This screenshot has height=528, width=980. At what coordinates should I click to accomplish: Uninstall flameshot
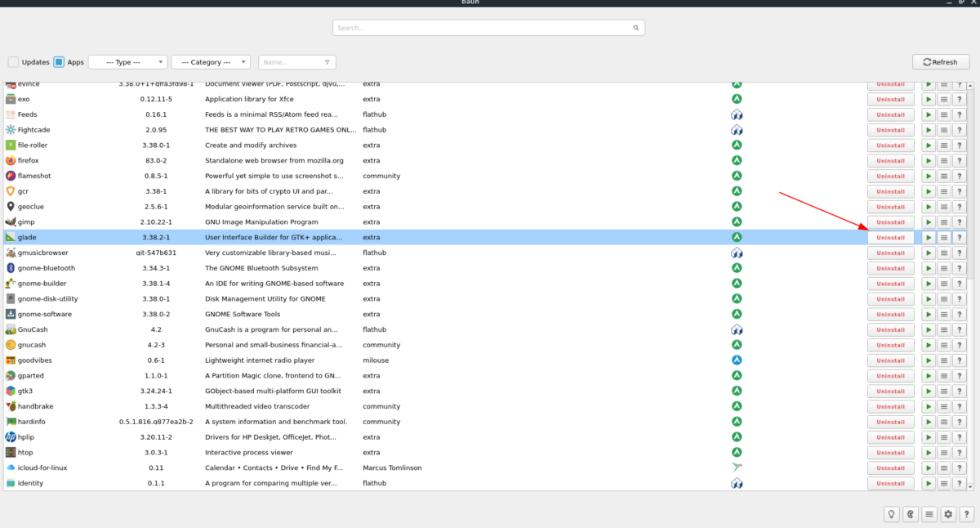click(x=890, y=177)
